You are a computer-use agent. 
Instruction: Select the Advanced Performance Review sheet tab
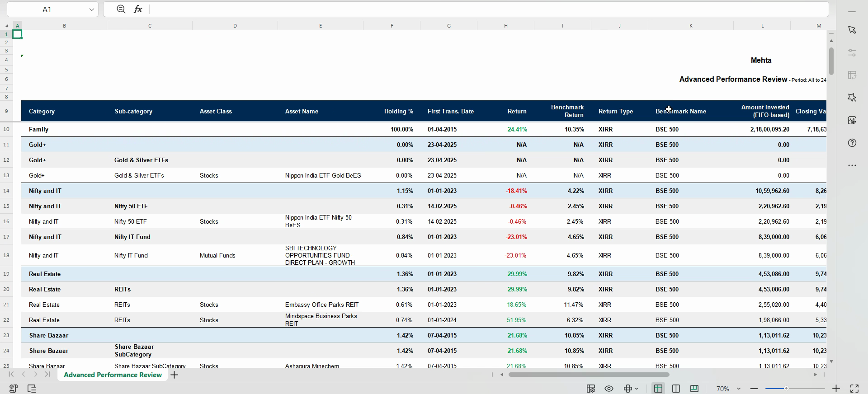click(113, 375)
